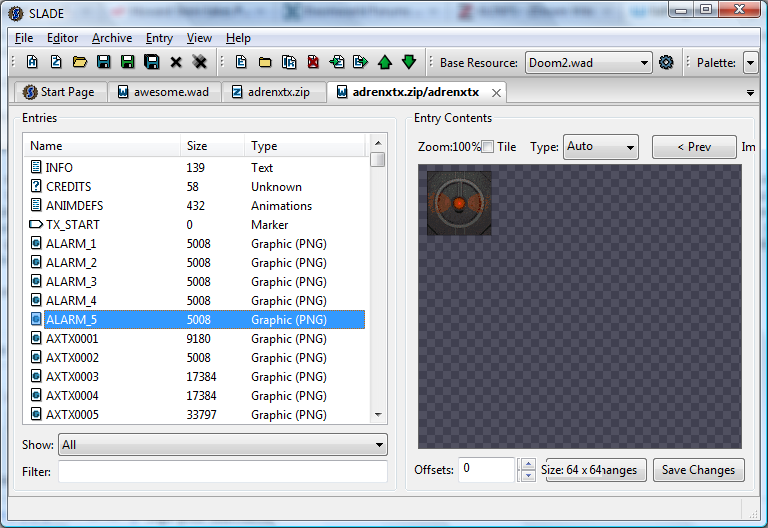Sort entries by Name column header
The image size is (768, 528).
pos(102,145)
